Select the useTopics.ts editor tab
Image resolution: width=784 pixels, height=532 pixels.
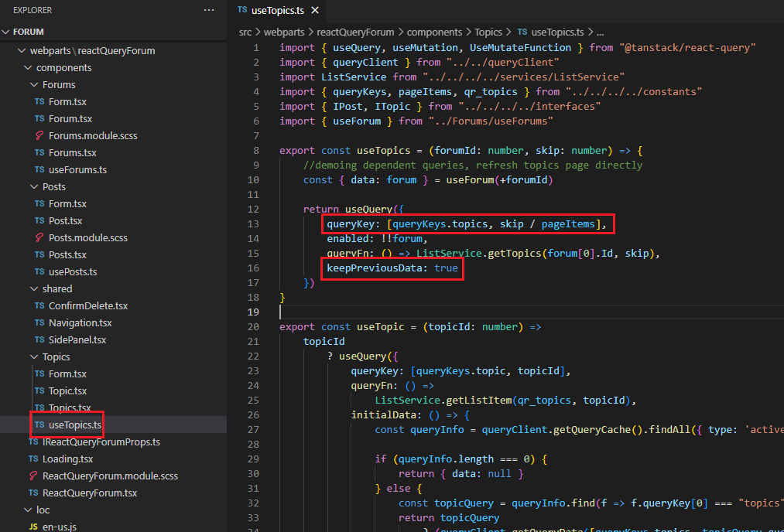pos(278,10)
